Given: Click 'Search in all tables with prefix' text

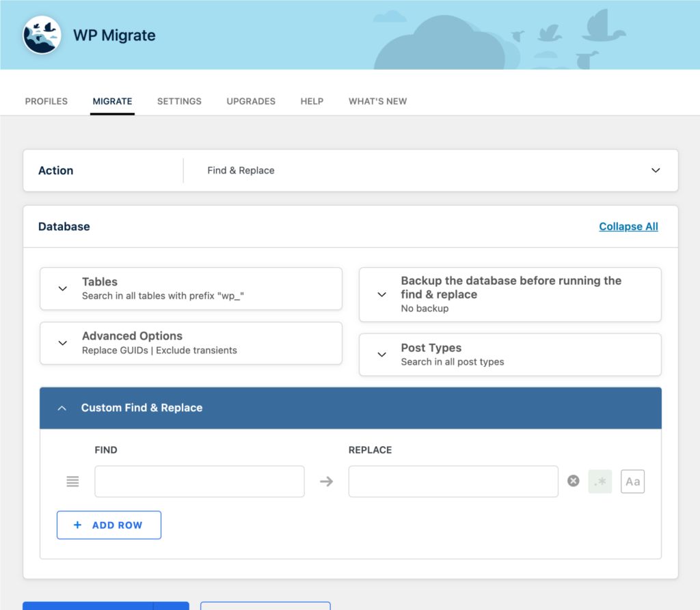Looking at the screenshot, I should tap(163, 296).
